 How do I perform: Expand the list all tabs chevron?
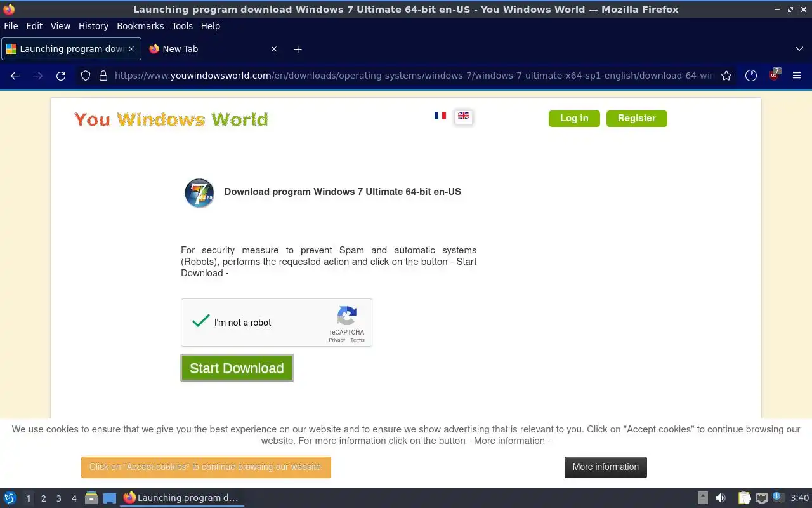pyautogui.click(x=799, y=49)
